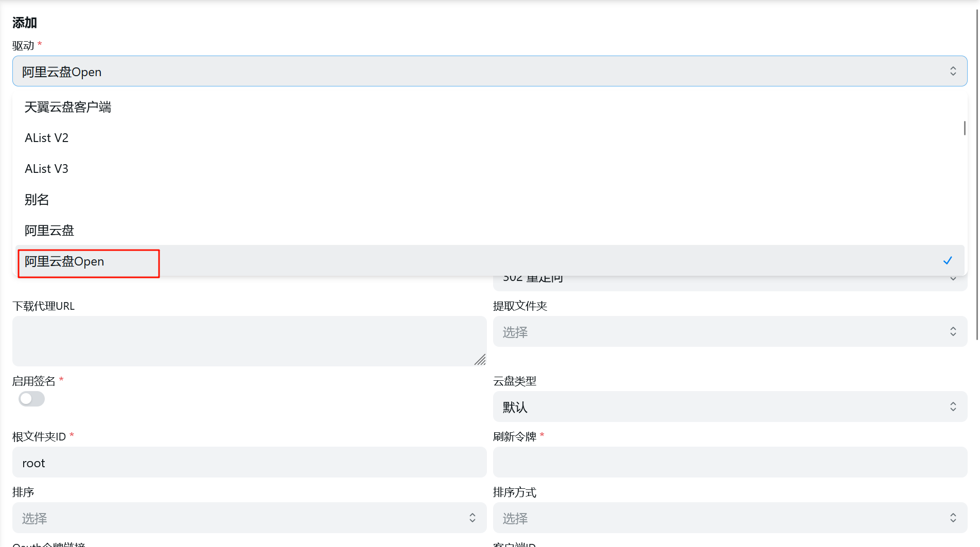This screenshot has height=547, width=980.
Task: Choose AList V2 driver option
Action: tap(489, 138)
